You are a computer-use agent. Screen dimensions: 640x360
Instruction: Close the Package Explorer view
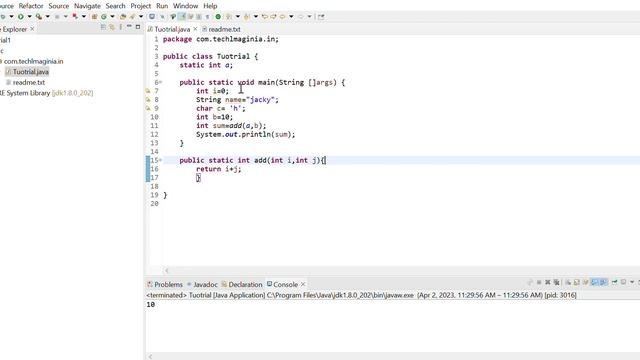click(32, 29)
